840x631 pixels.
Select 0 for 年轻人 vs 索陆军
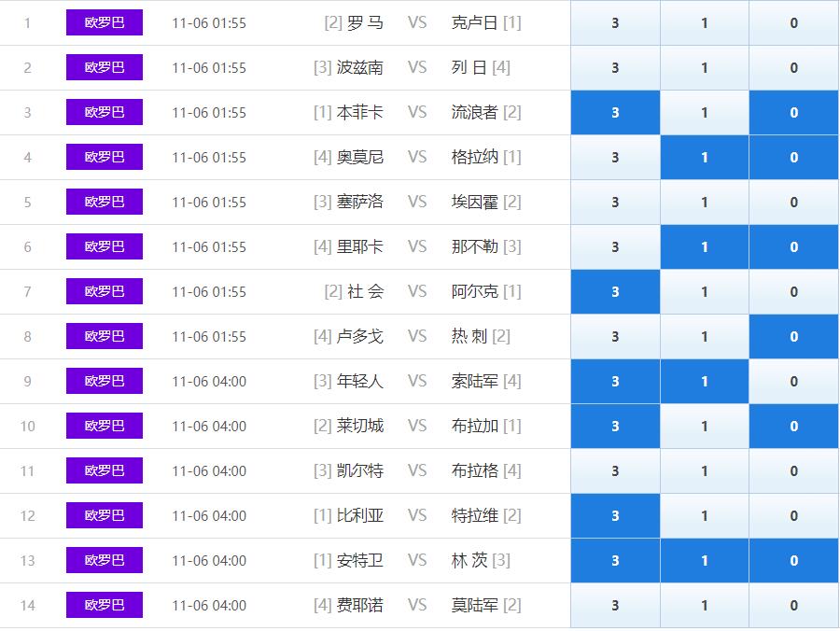pyautogui.click(x=794, y=382)
